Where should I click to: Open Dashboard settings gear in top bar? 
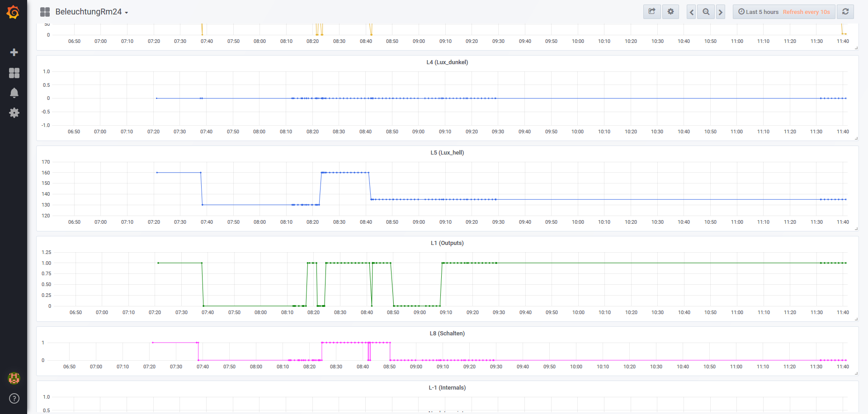[670, 12]
